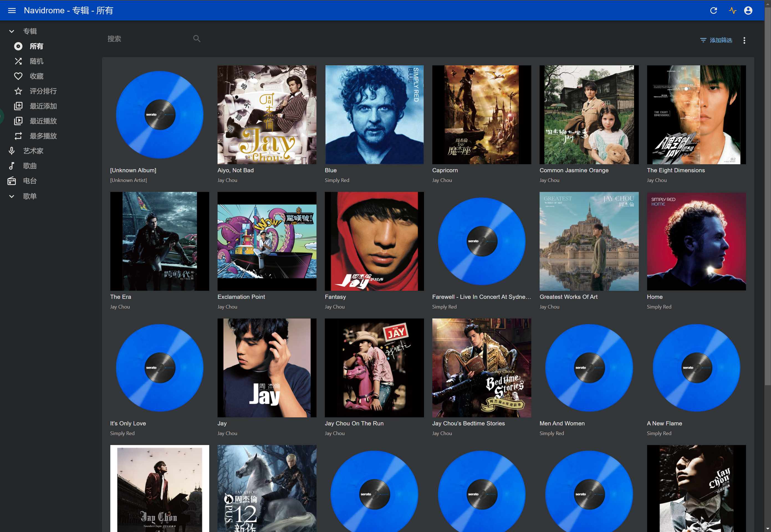This screenshot has width=771, height=532.
Task: Open 收藏 favorites heart item
Action: 36,76
